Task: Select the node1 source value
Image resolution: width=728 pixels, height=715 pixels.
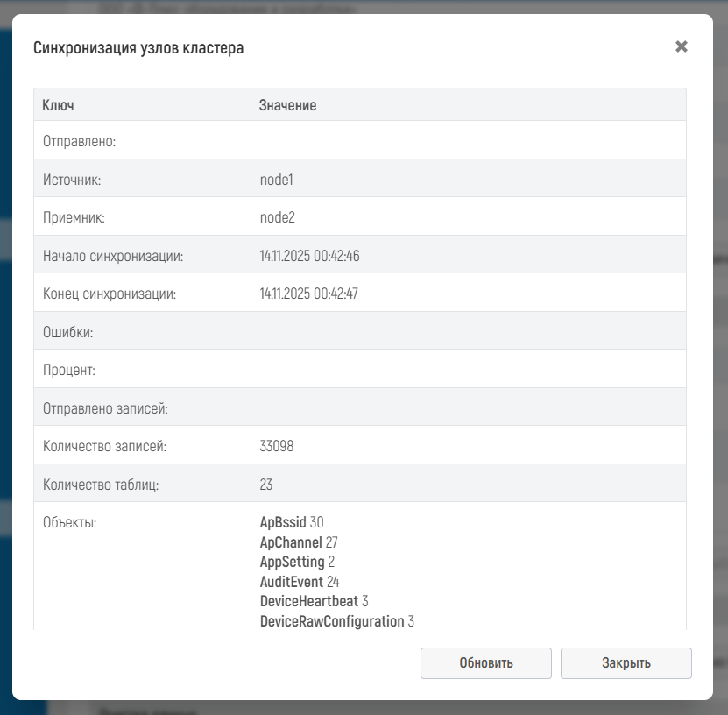Action: (x=276, y=180)
